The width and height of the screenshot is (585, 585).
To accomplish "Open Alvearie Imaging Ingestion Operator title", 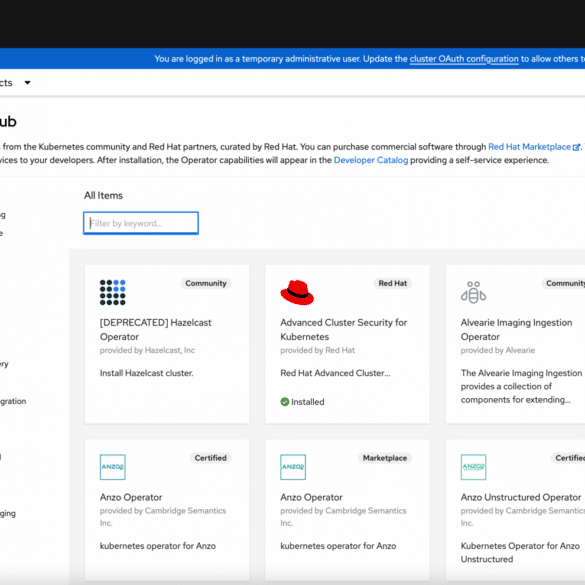I will coord(516,329).
